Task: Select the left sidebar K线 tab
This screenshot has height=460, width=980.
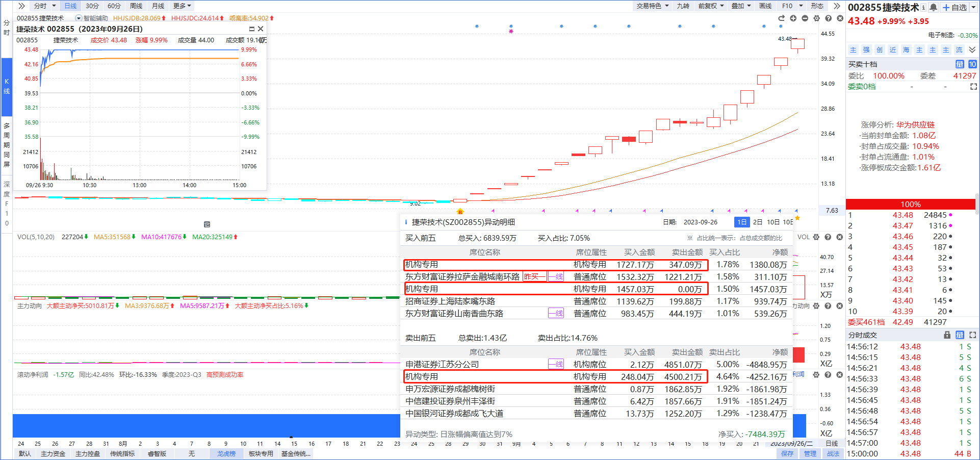Action: tap(7, 86)
